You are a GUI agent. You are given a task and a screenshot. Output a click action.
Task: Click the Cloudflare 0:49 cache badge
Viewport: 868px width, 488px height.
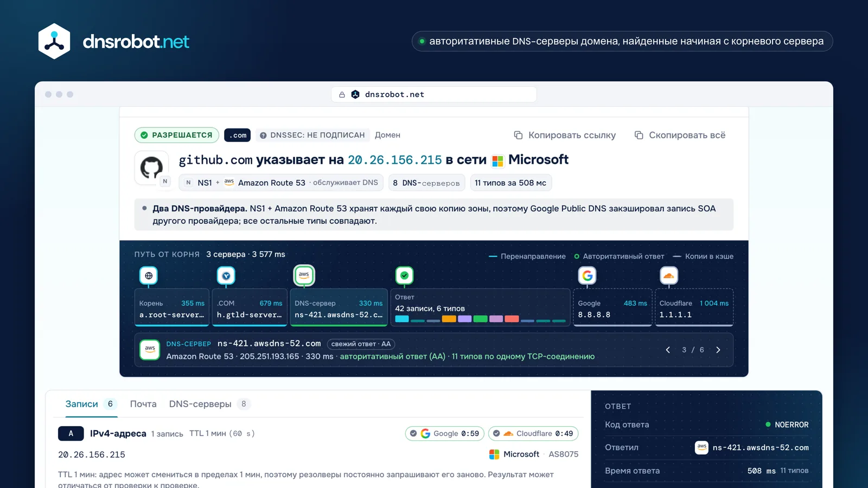point(533,433)
